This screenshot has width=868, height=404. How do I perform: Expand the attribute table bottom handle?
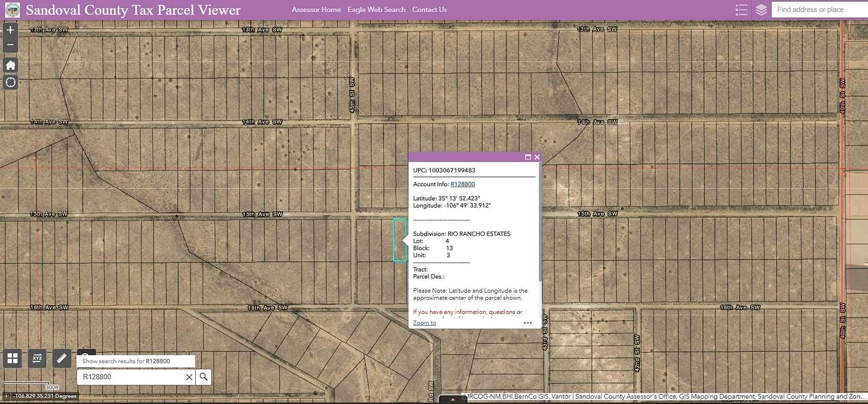[x=453, y=399]
